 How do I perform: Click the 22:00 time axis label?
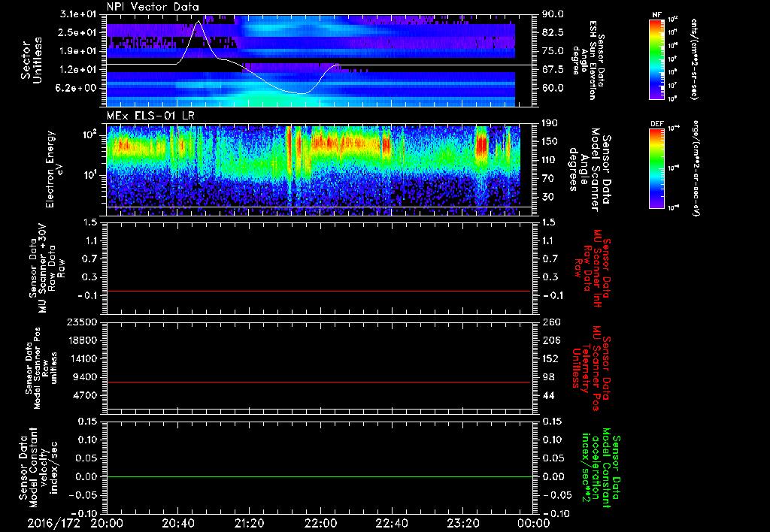[321, 522]
